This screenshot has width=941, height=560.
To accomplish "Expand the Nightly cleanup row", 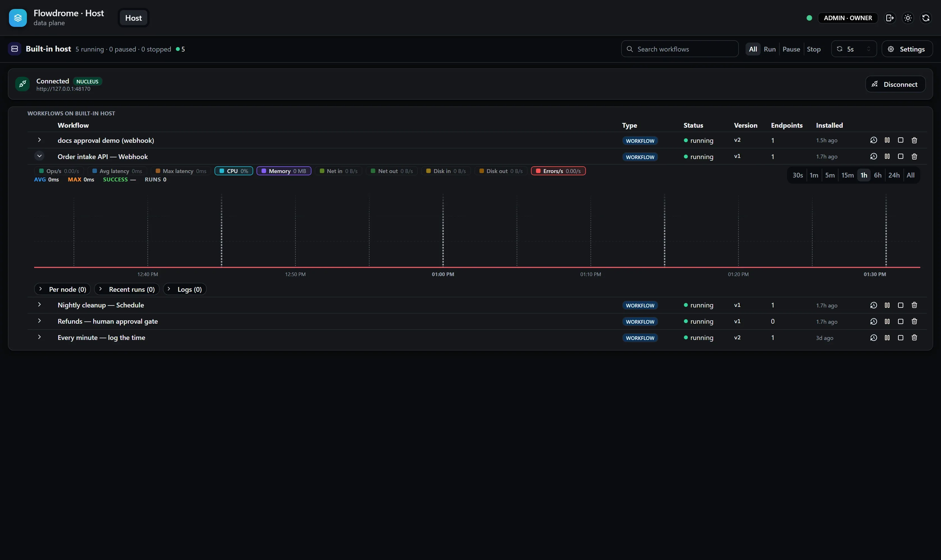I will [39, 304].
